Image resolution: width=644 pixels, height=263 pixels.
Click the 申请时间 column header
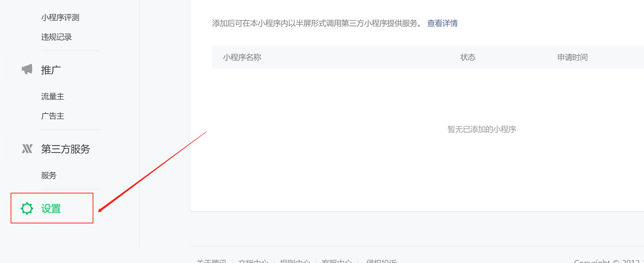(572, 57)
